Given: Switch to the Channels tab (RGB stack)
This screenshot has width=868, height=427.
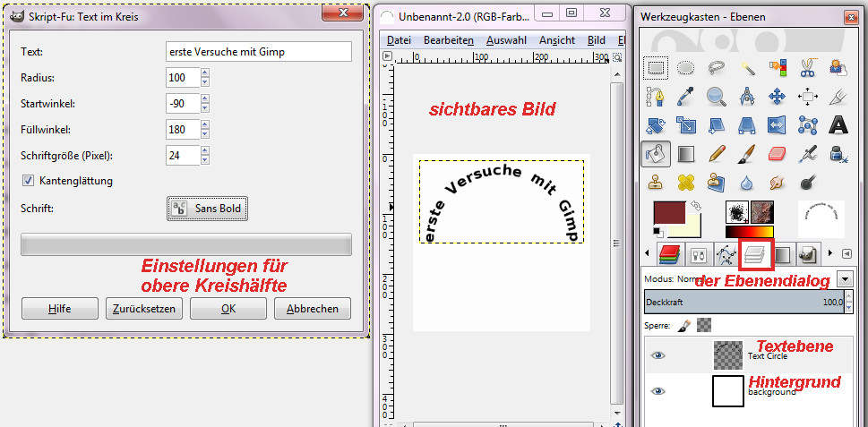Looking at the screenshot, I should click(x=670, y=254).
